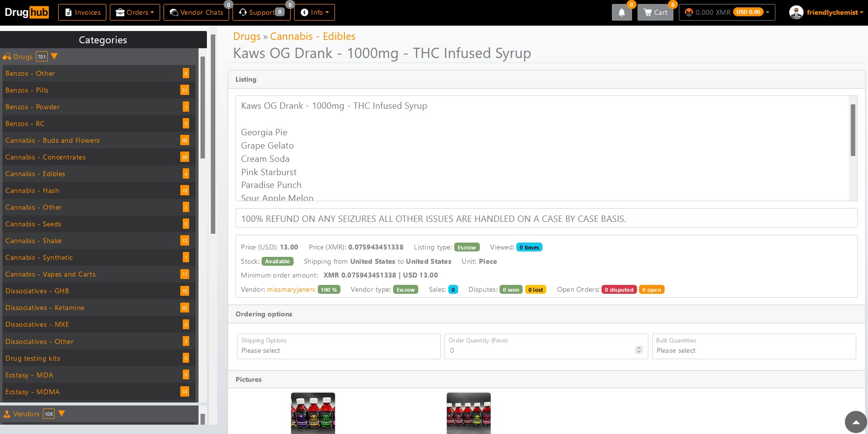This screenshot has height=434, width=868.
Task: Open Dissociatives - MXE category
Action: pyautogui.click(x=99, y=324)
